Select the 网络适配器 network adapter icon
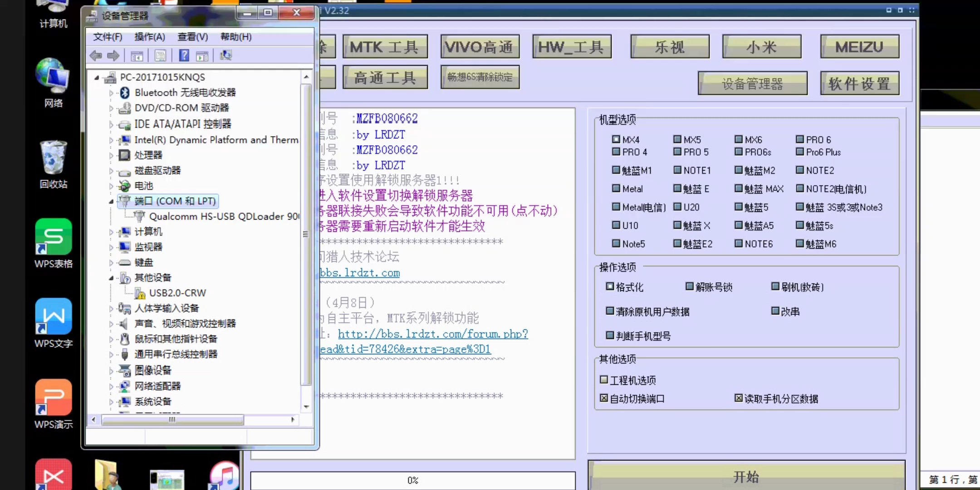980x490 pixels. click(125, 386)
